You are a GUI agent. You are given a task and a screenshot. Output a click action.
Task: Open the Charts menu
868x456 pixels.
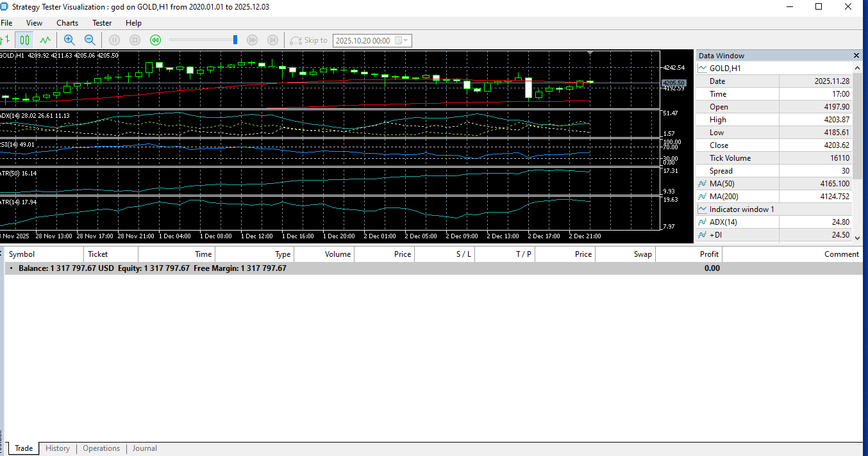[67, 22]
